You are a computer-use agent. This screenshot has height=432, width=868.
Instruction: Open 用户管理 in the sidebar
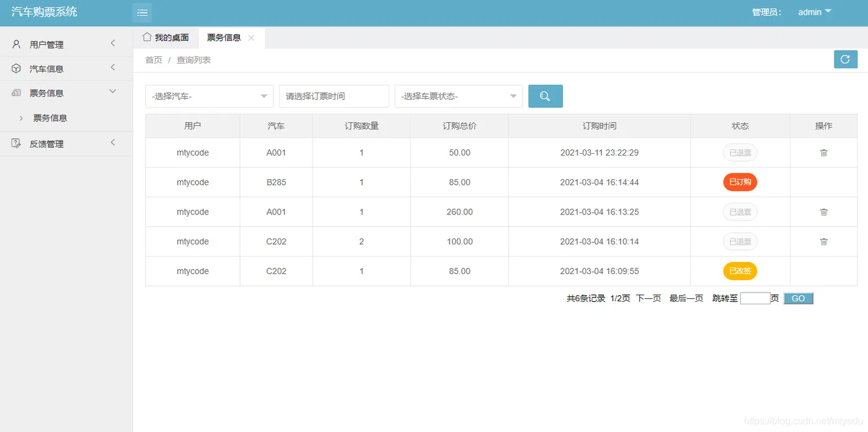pyautogui.click(x=66, y=45)
